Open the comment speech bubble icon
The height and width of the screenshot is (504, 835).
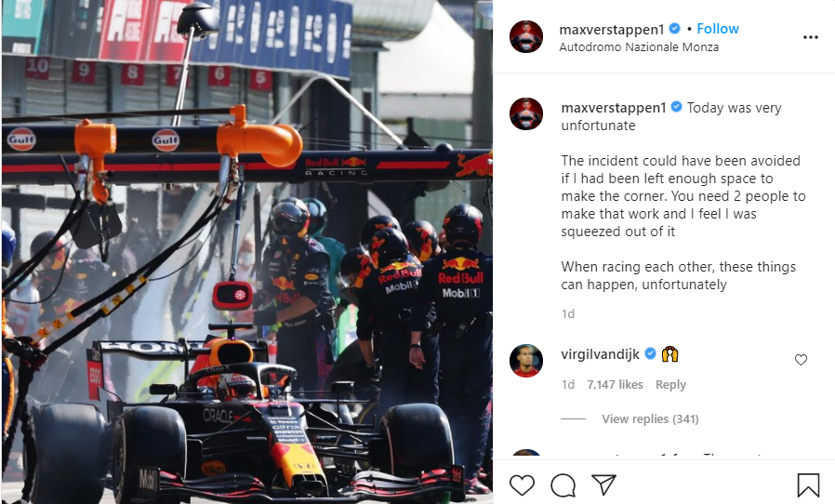pyautogui.click(x=563, y=484)
